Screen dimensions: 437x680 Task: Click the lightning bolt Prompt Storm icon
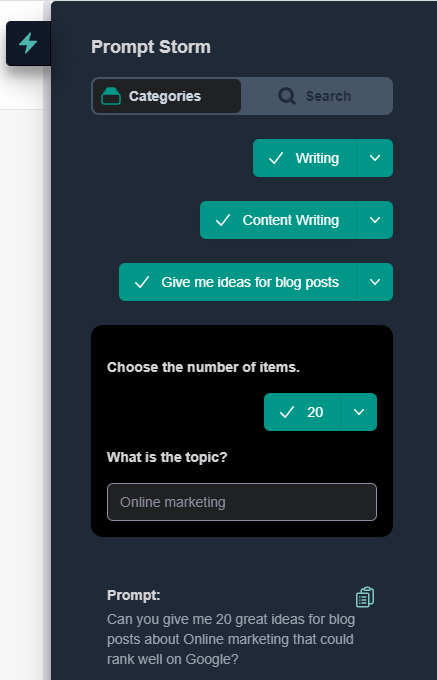tap(28, 43)
